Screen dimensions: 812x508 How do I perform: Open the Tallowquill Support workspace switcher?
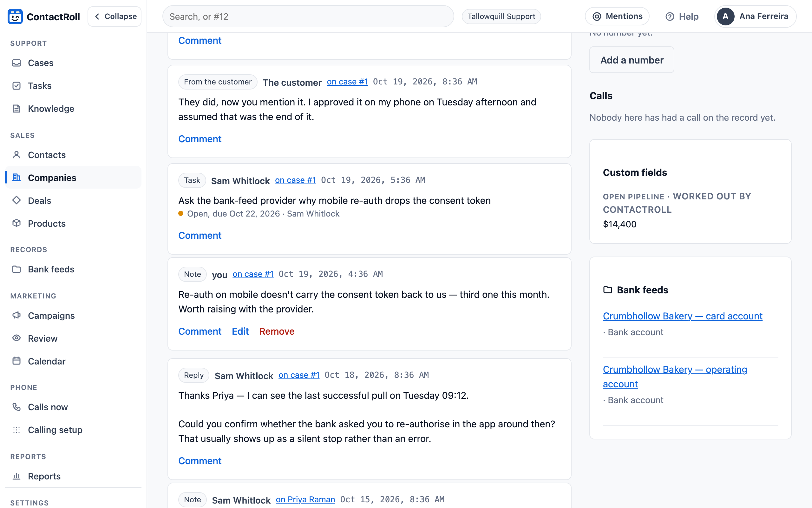coord(501,17)
